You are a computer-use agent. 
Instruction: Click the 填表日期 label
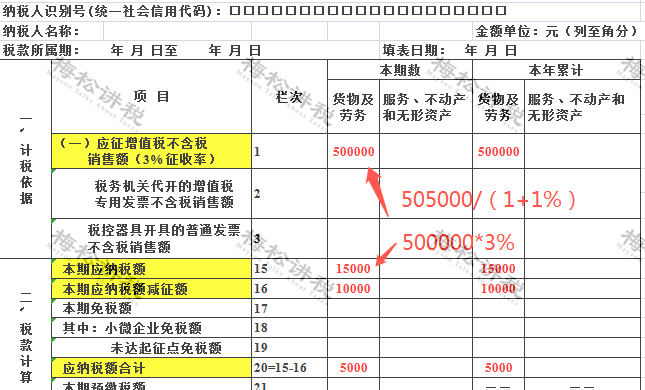click(413, 50)
